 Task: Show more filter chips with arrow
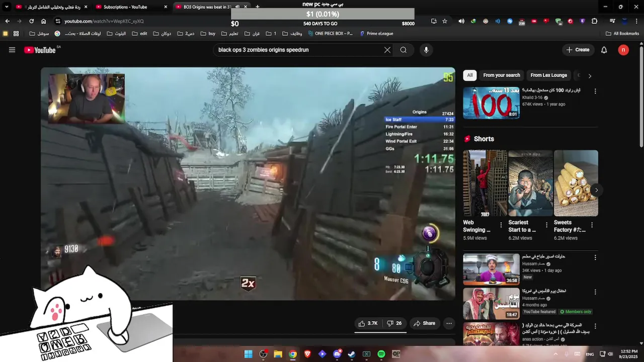point(590,76)
